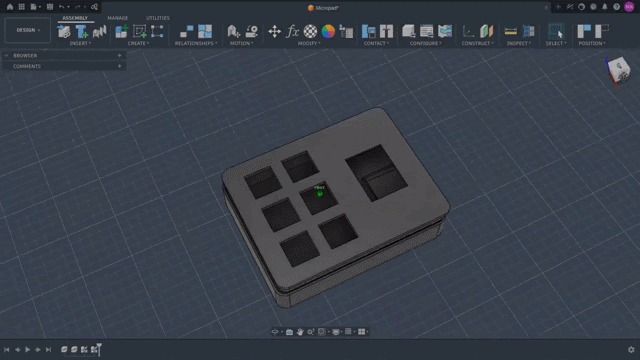Click the Redo arrow

[78, 7]
